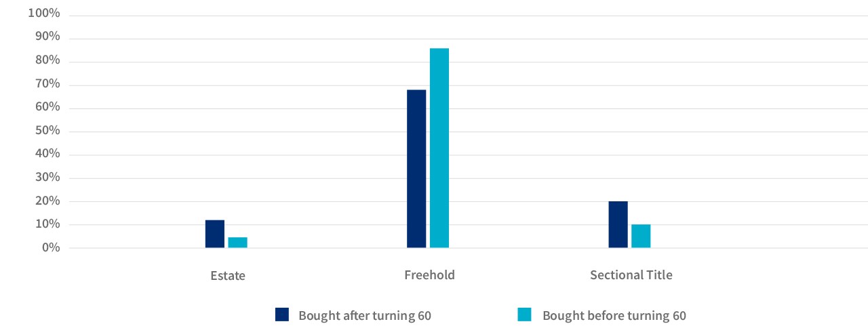This screenshot has height=326, width=868.
Task: Click the 100% axis label
Action: [x=45, y=14]
